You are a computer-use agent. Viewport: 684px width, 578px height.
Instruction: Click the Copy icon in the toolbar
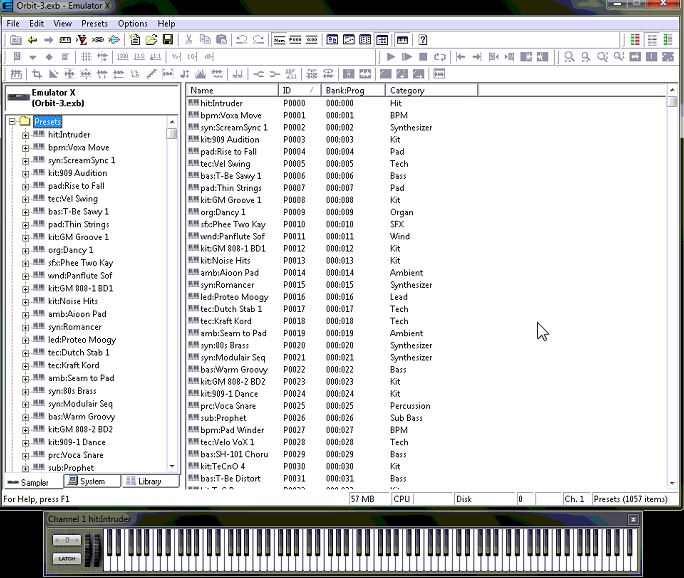[x=205, y=40]
